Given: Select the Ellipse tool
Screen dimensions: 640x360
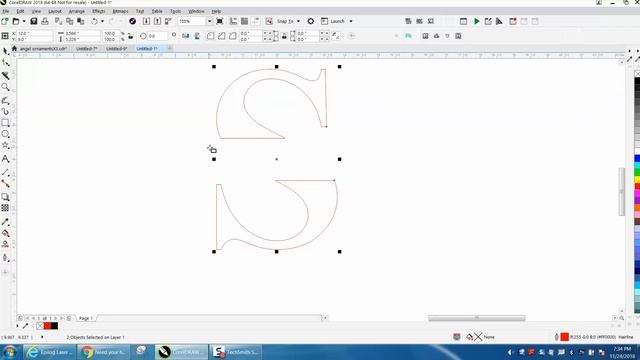Looking at the screenshot, I should coord(5,134).
